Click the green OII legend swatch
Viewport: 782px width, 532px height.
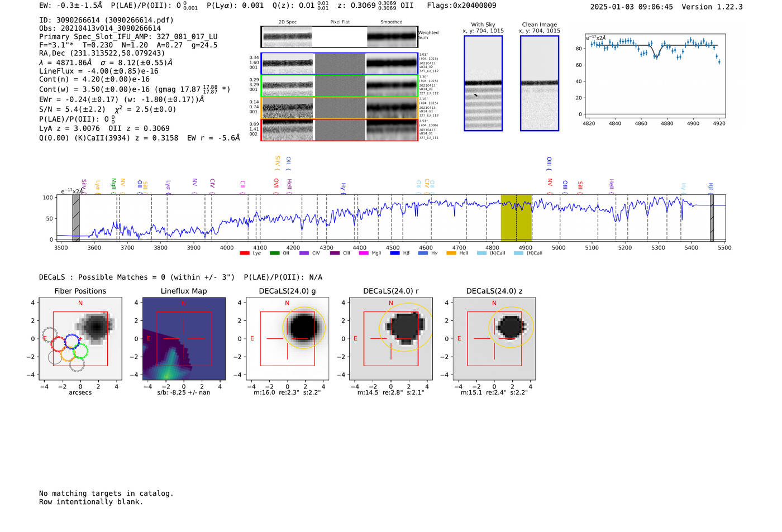tap(274, 253)
